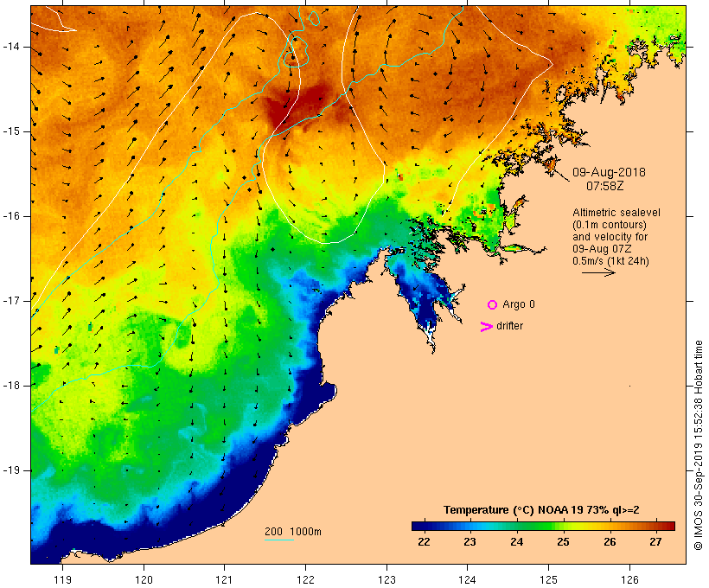Viewport: 709px width, 588px height.
Task: Click the color bar label 25
Action: [563, 542]
